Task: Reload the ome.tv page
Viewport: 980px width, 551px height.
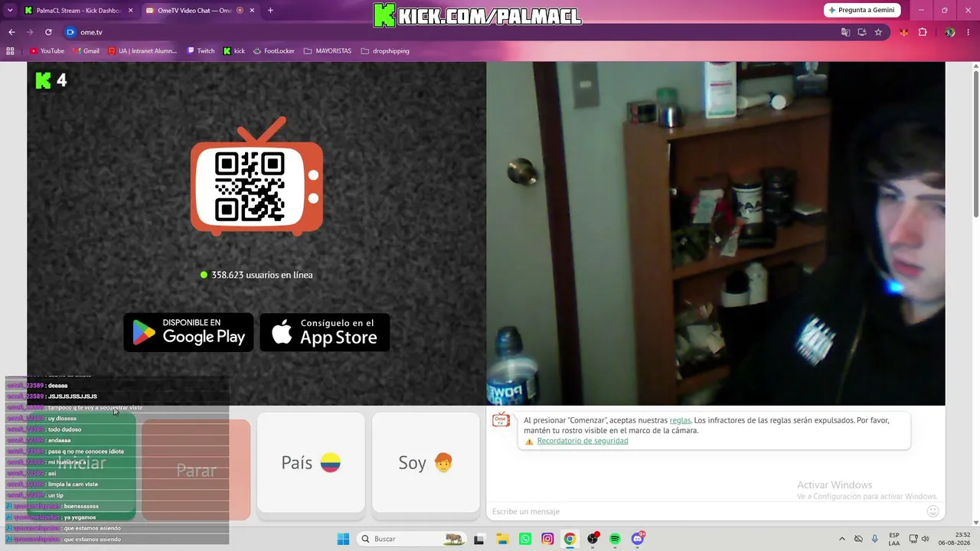Action: point(48,32)
